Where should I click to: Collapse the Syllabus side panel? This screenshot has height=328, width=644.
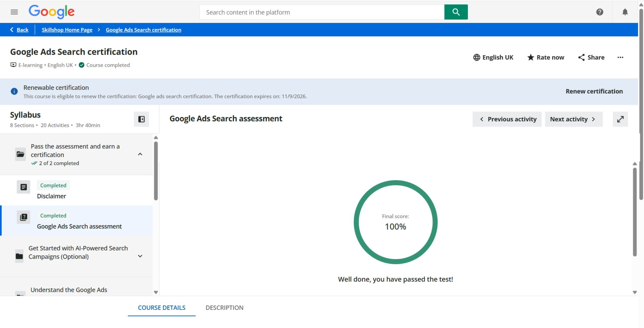(141, 119)
